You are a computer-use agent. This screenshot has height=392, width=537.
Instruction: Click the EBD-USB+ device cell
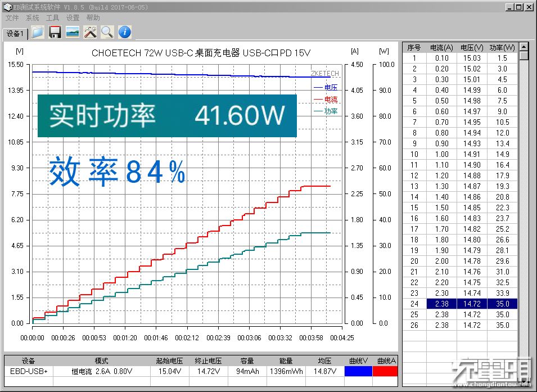point(29,371)
